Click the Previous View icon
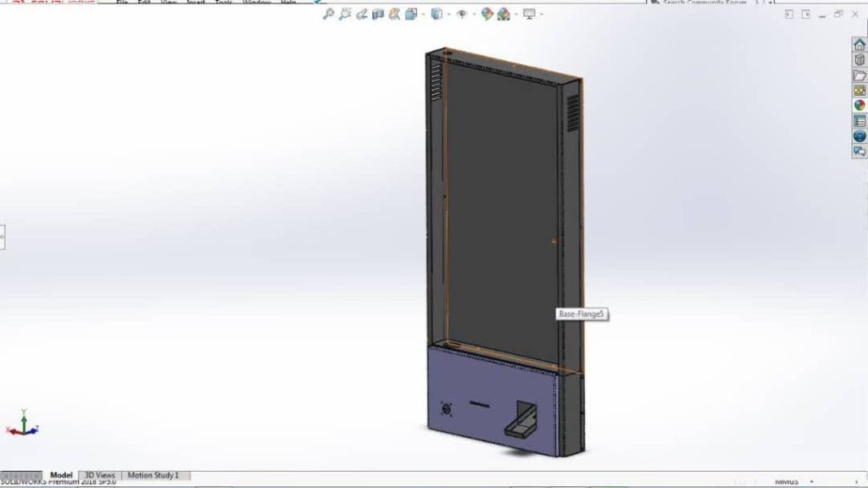Image resolution: width=868 pixels, height=488 pixels. tap(361, 14)
